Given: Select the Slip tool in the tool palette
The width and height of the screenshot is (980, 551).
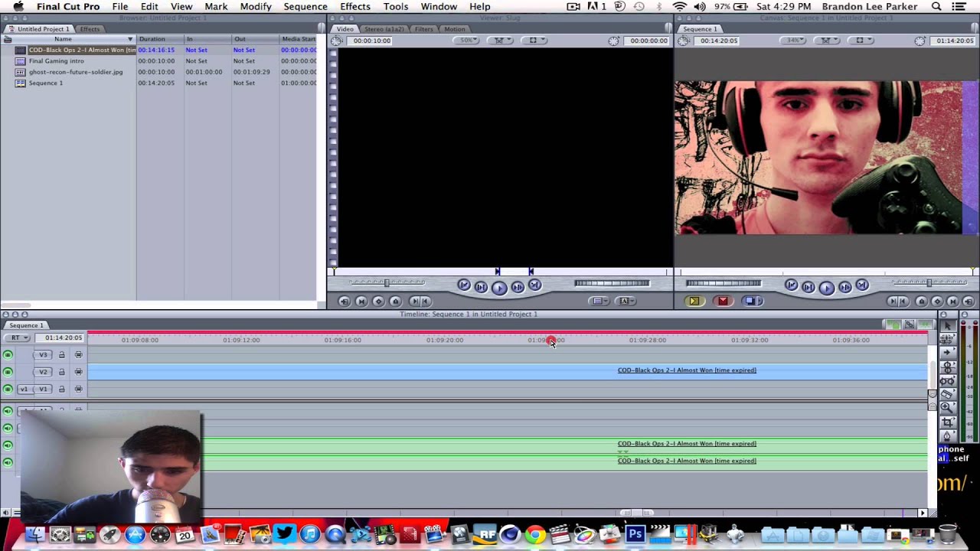Looking at the screenshot, I should [947, 381].
